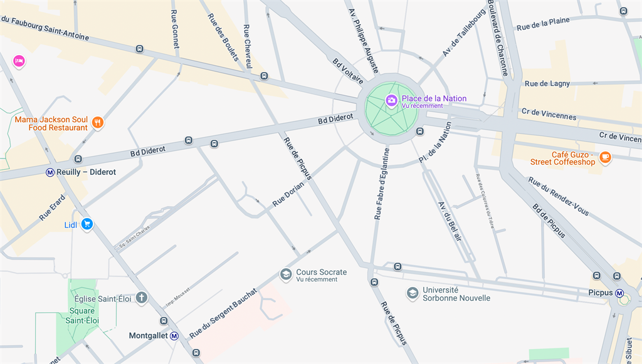Select the Square Saint-Éloi park label

pyautogui.click(x=82, y=316)
